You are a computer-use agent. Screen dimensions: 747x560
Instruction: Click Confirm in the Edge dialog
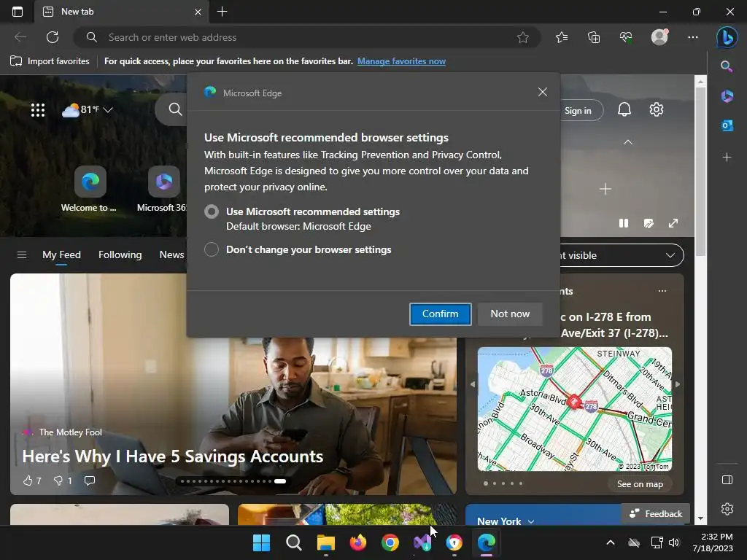pyautogui.click(x=440, y=314)
